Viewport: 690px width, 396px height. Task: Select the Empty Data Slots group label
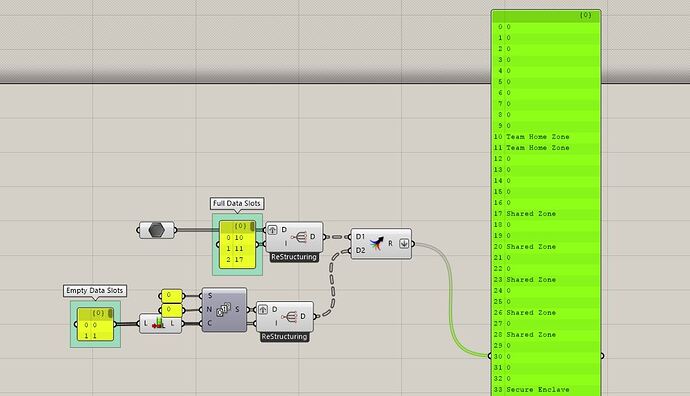(x=95, y=290)
